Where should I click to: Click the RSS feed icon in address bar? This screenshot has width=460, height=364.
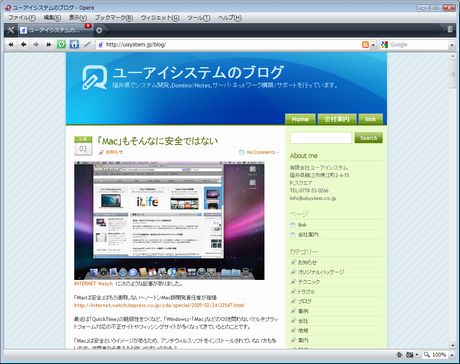(x=365, y=45)
